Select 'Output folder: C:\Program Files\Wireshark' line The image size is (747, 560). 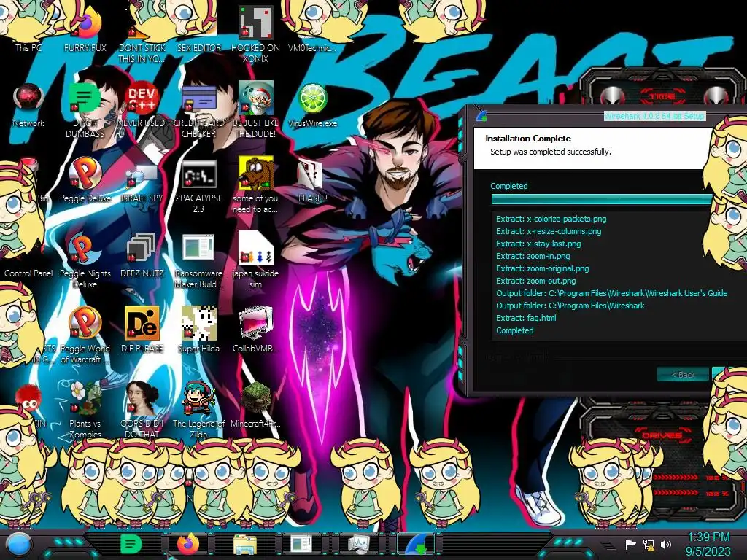570,306
